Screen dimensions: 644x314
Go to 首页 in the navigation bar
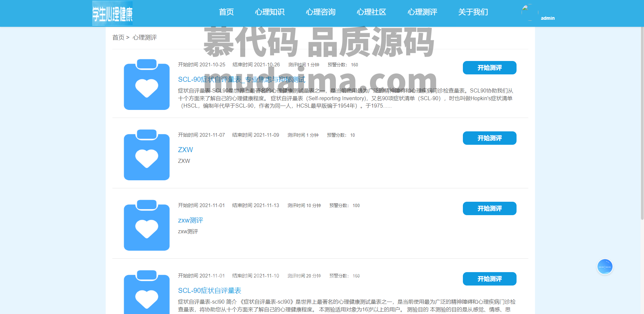226,12
